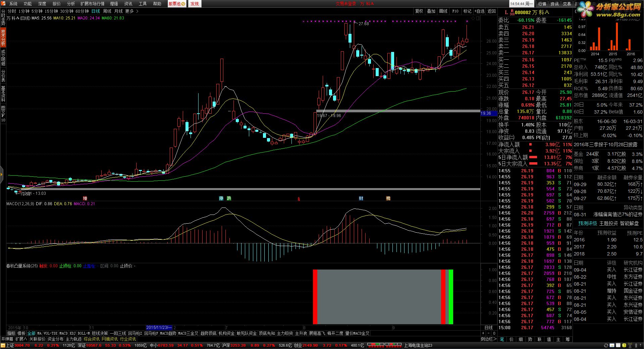Select the 周线 period
The width and height of the screenshot is (644, 349).
[x=107, y=11]
